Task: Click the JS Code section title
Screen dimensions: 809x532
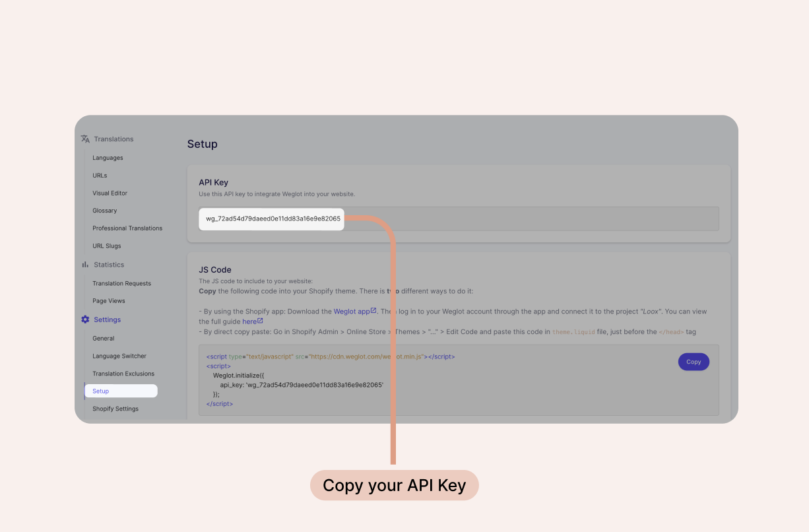Action: (x=215, y=269)
